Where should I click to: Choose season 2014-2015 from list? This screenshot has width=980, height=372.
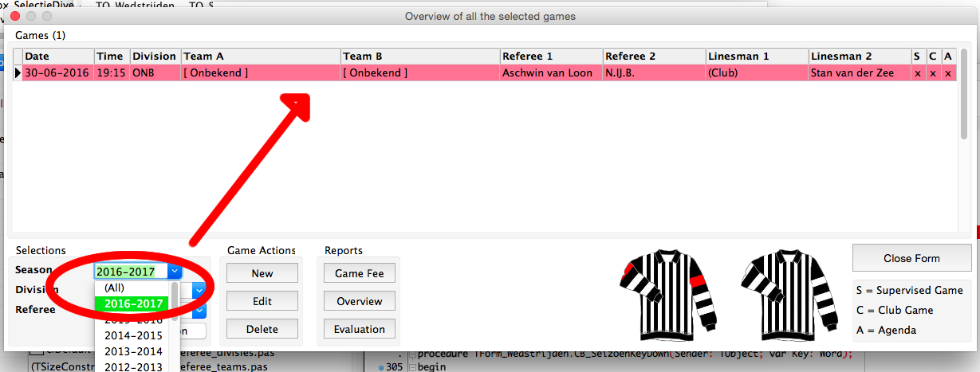point(132,335)
